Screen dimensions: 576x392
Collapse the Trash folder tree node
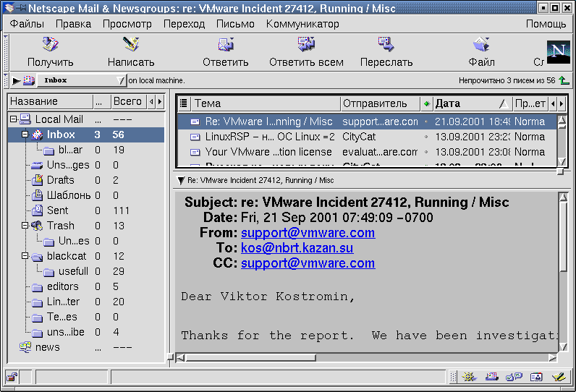click(x=25, y=226)
